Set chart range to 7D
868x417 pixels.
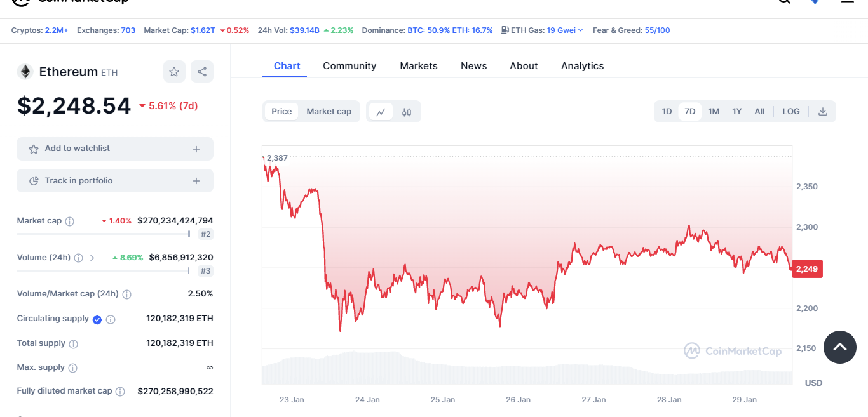(x=690, y=112)
